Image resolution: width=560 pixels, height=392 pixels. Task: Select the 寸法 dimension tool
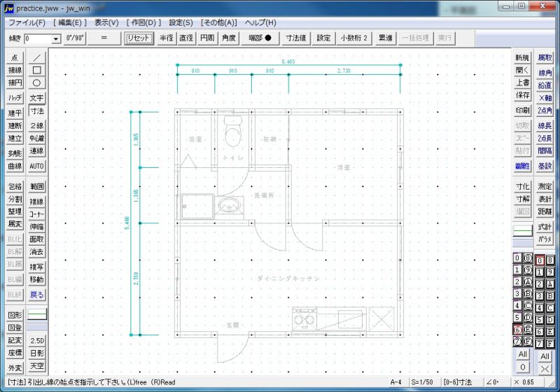tap(37, 111)
